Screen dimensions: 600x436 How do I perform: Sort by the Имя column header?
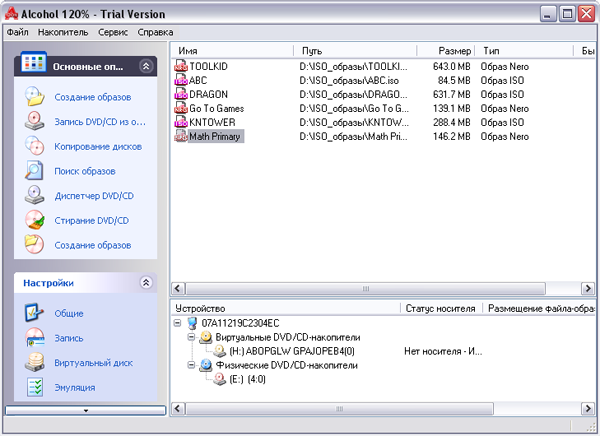click(232, 51)
